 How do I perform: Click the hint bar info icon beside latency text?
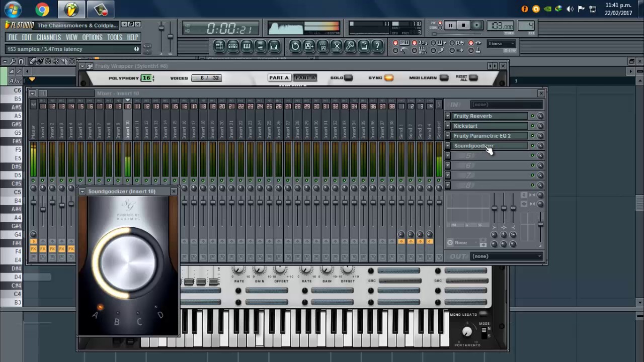[x=136, y=49]
